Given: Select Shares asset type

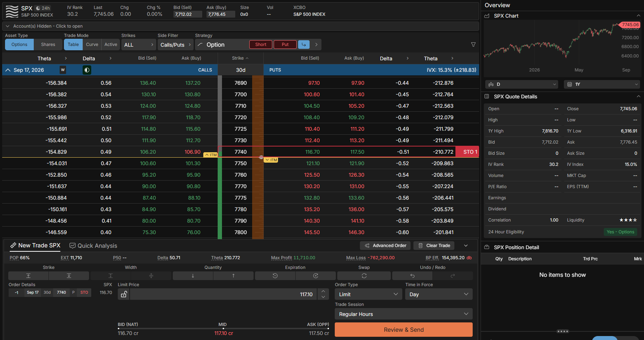Looking at the screenshot, I should [48, 45].
